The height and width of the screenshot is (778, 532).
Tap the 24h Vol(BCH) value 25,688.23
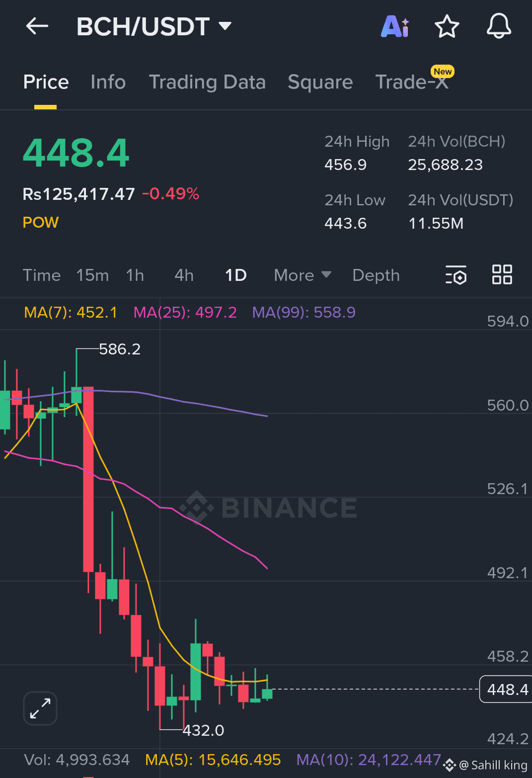tap(446, 165)
